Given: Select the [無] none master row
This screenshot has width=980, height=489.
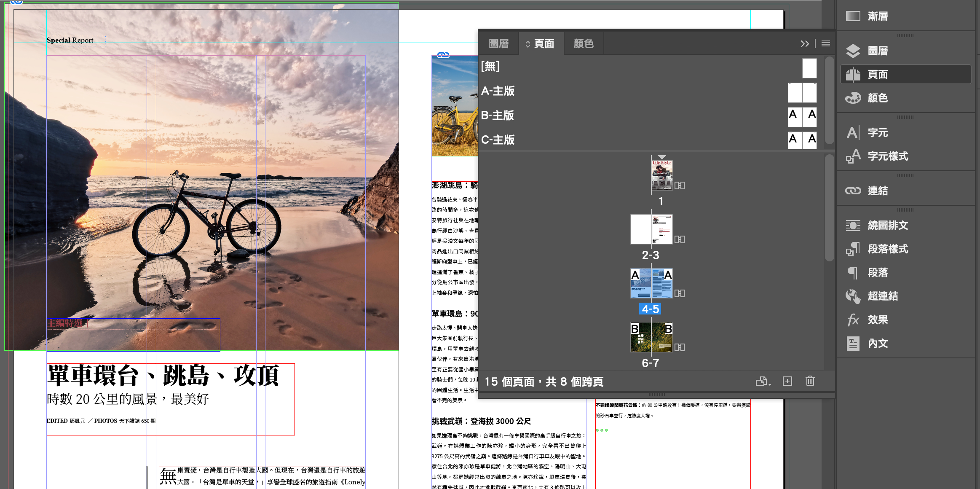Looking at the screenshot, I should (x=490, y=67).
